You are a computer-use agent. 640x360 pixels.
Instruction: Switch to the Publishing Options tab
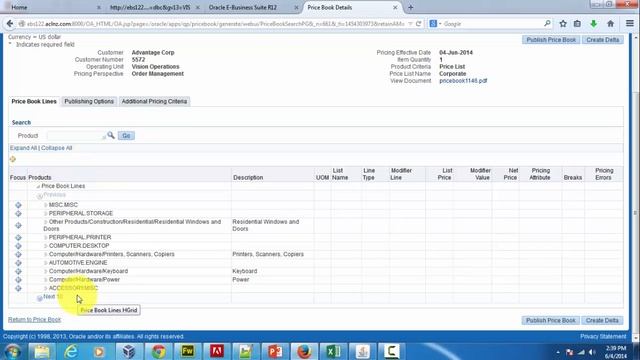coord(89,101)
